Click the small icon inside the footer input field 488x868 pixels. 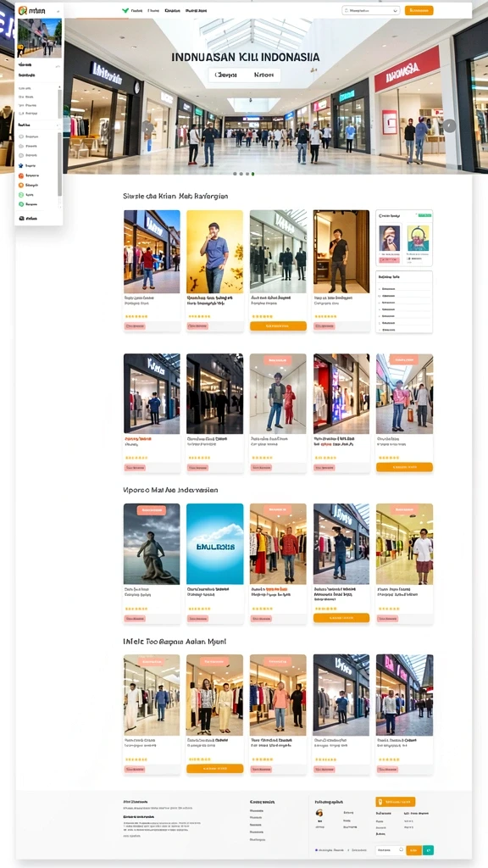[401, 849]
